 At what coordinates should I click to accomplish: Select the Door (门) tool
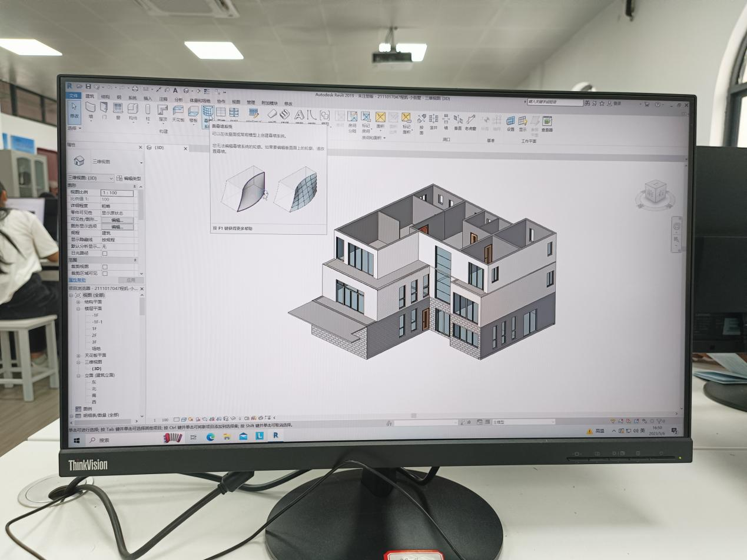[x=104, y=110]
